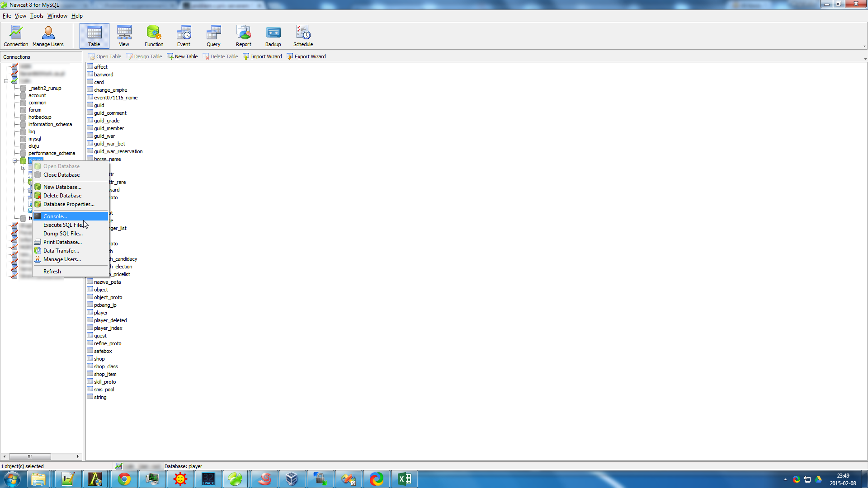The width and height of the screenshot is (868, 488).
Task: Open the Windows Start menu
Action: pyautogui.click(x=12, y=479)
